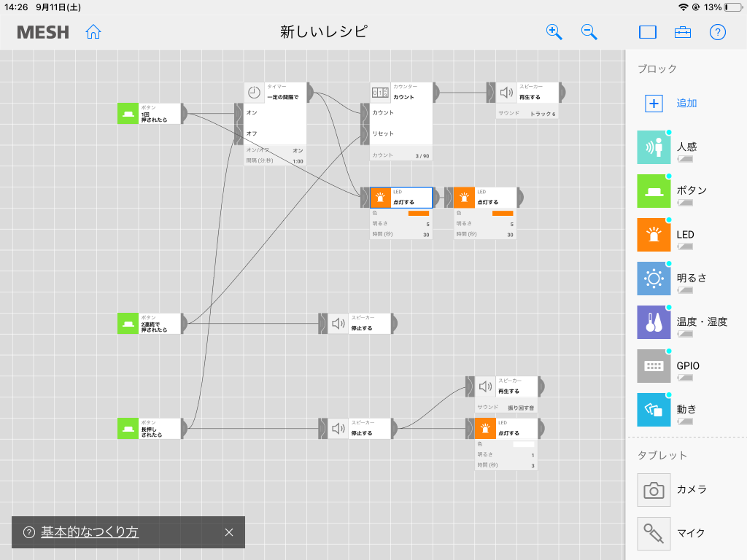This screenshot has height=560, width=747.
Task: Select the GPIO block icon
Action: (654, 366)
